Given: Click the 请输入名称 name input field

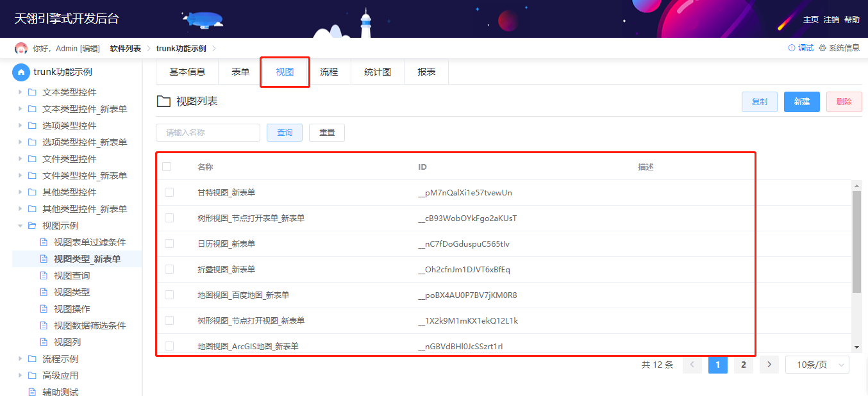Looking at the screenshot, I should pos(208,133).
